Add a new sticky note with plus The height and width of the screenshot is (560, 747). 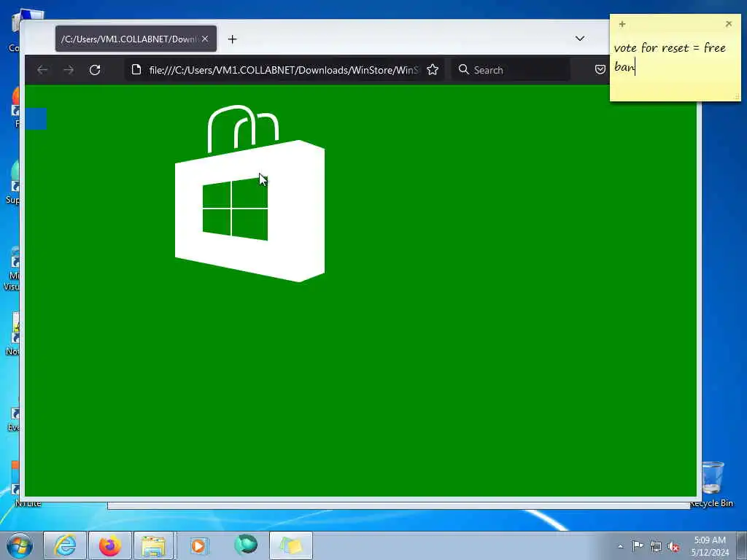tap(622, 24)
